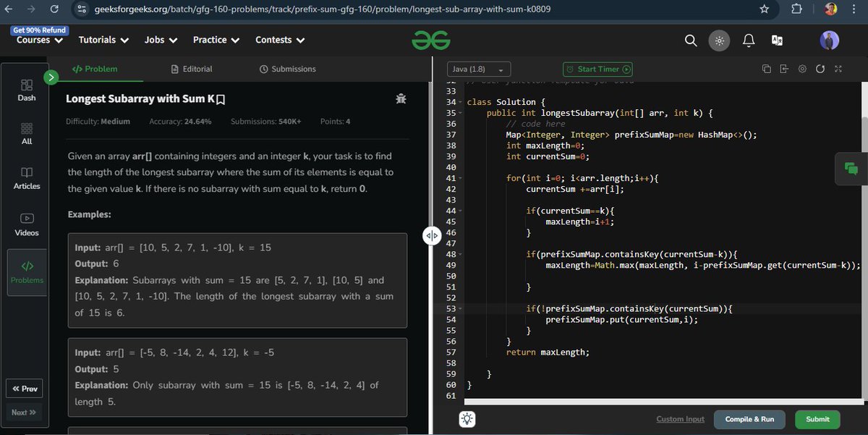Fold code at line 35 method arrow
This screenshot has height=435, width=868.
[x=460, y=113]
